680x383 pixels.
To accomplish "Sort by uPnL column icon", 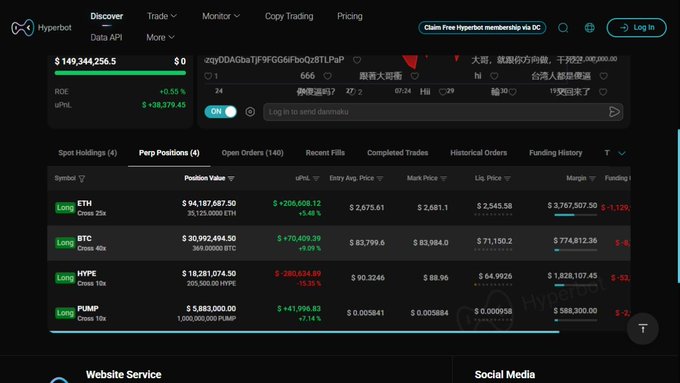I will (316, 178).
